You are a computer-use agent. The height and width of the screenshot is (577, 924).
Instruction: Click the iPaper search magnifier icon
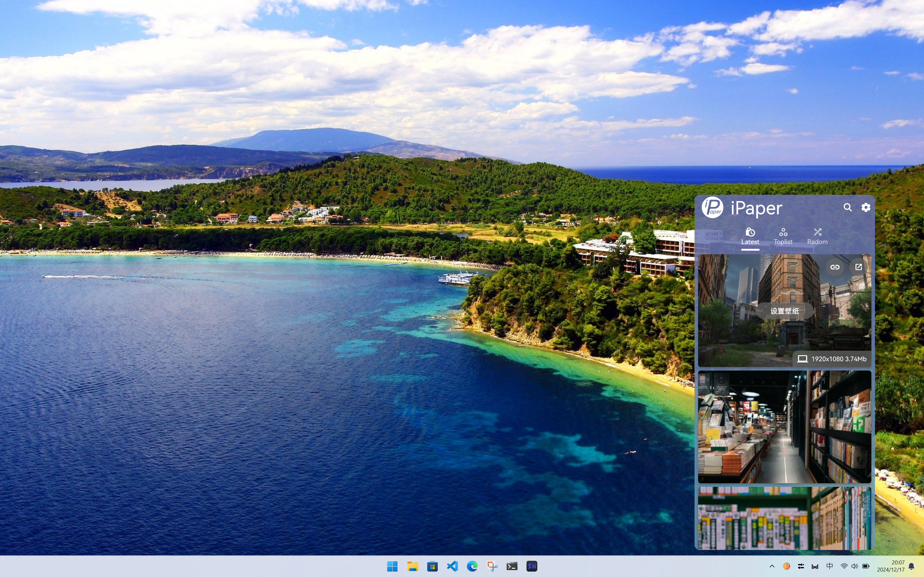click(847, 207)
